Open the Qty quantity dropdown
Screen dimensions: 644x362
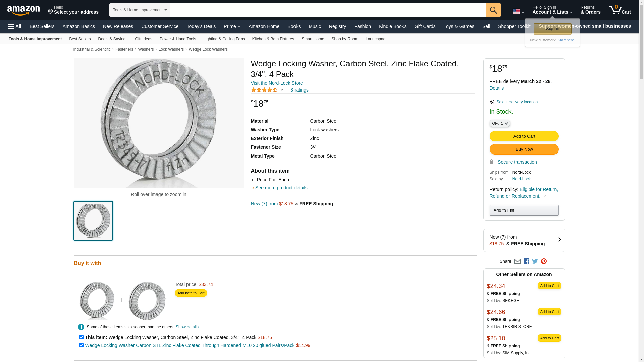500,124
